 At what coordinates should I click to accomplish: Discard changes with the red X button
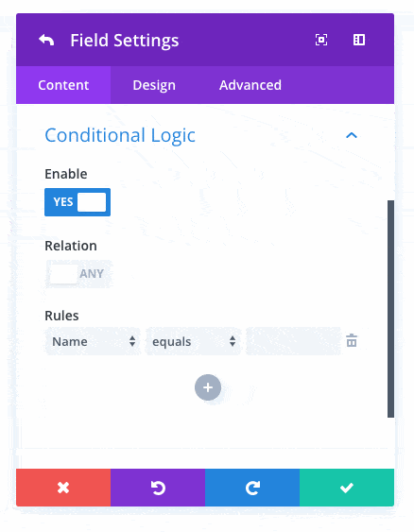pyautogui.click(x=63, y=488)
